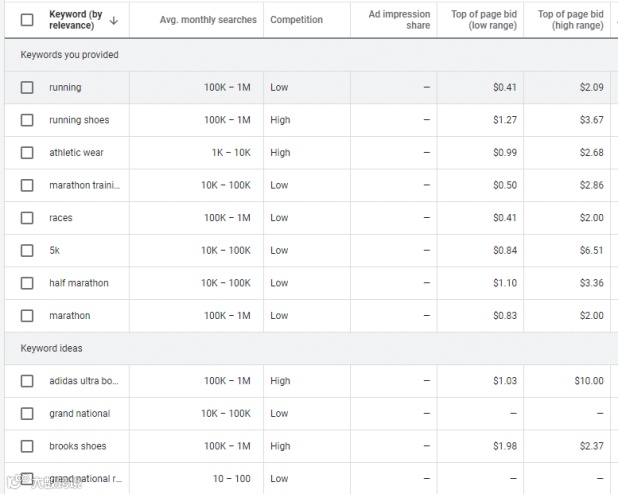Click the Top of page bid (high range) header
The image size is (619, 495).
click(570, 20)
